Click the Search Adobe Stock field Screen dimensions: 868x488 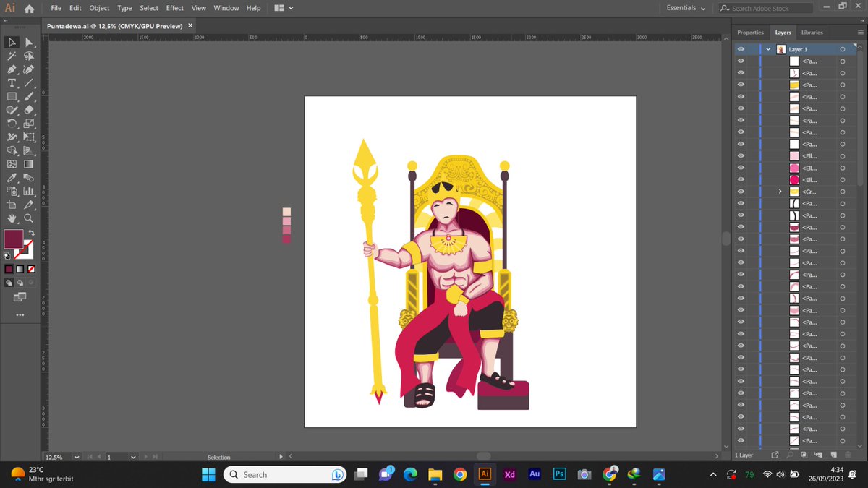point(766,8)
